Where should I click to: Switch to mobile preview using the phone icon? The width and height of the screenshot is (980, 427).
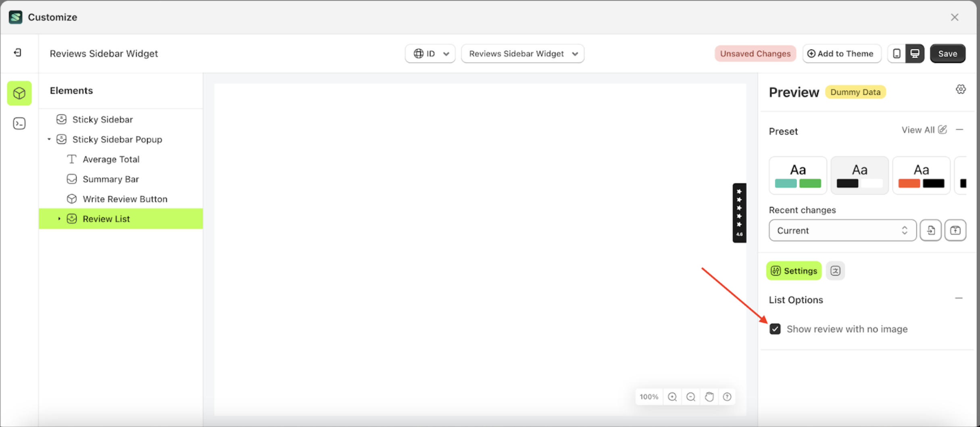pos(897,53)
